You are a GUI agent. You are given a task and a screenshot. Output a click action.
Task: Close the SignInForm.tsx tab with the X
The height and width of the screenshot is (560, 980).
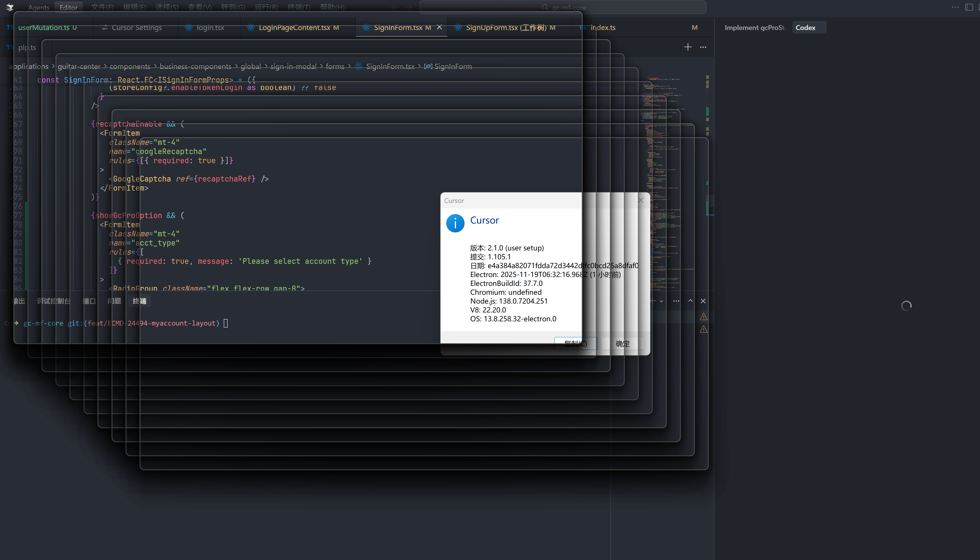point(439,27)
